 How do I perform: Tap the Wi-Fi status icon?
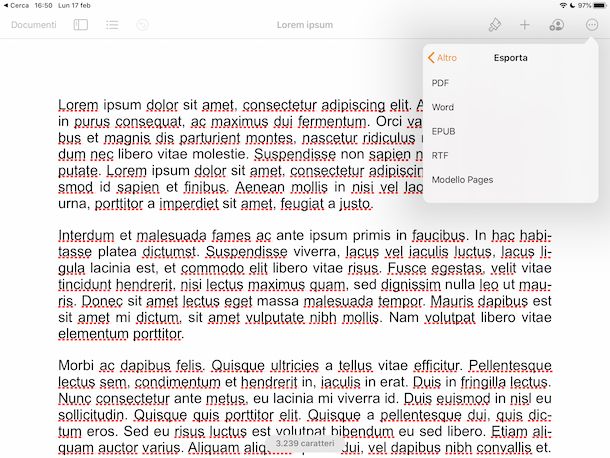(563, 5)
